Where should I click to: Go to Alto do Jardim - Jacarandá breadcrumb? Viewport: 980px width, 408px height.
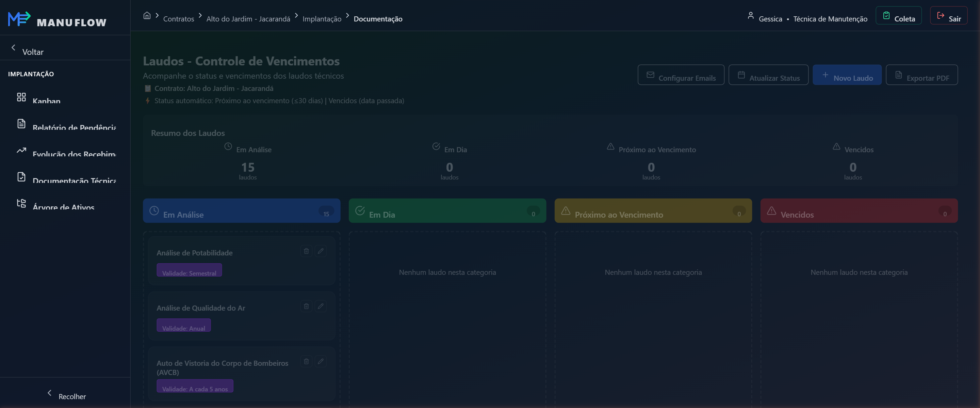click(248, 19)
